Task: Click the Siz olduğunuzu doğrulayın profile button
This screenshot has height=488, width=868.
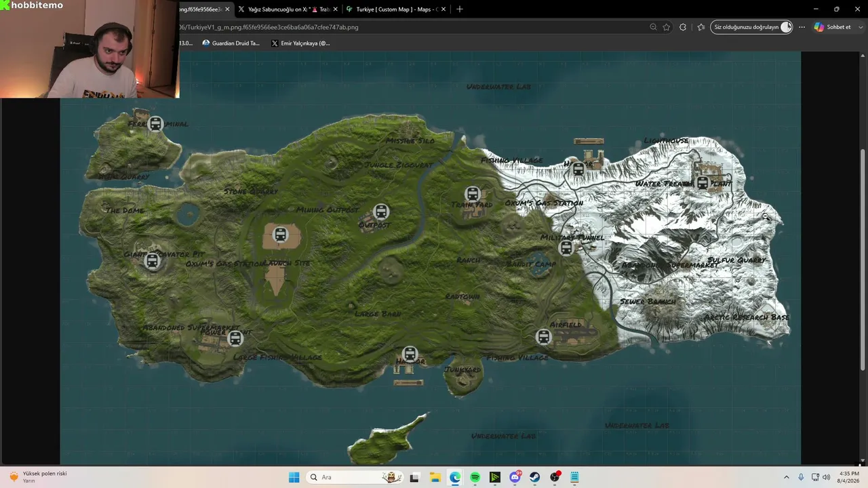Action: coord(751,27)
